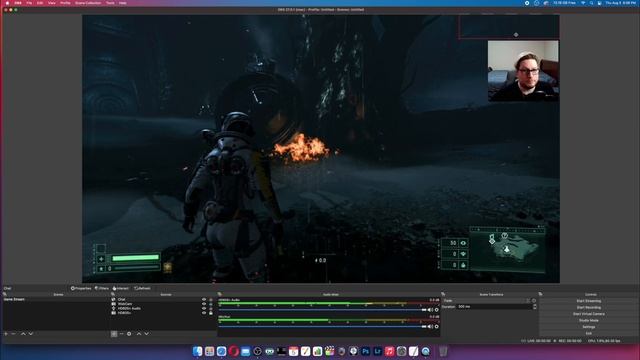
Task: Toggle lock on Chat source
Action: (x=211, y=300)
